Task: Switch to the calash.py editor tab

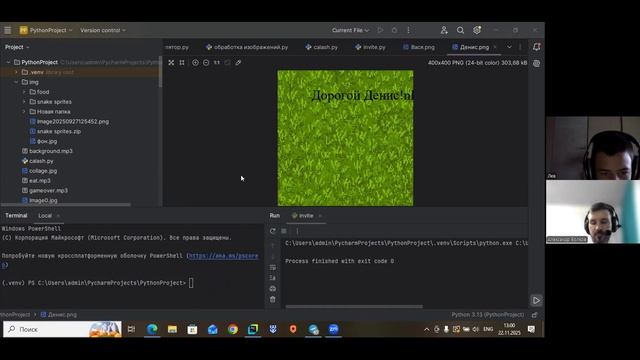Action: (322, 47)
